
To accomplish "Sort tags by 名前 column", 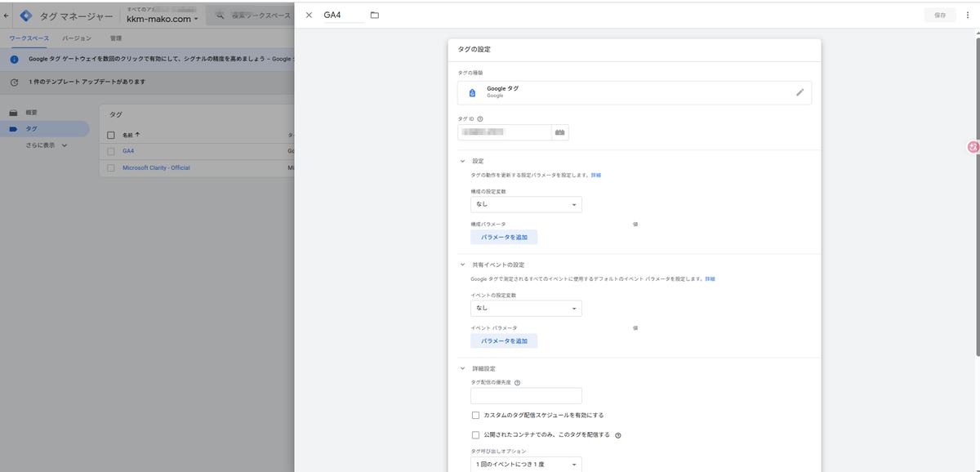I will [x=131, y=135].
